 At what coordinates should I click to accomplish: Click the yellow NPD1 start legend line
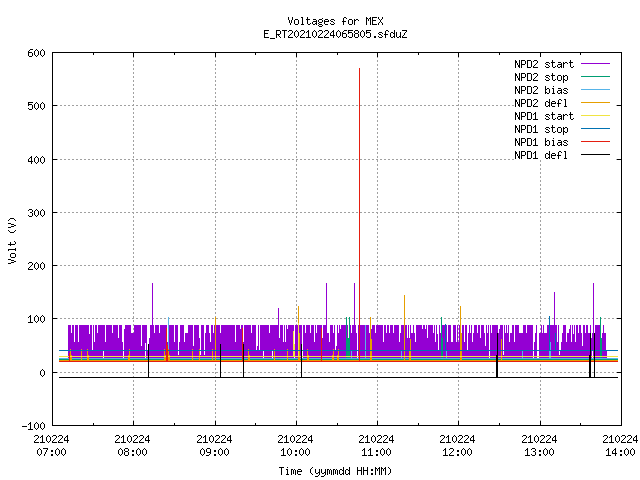(596, 116)
